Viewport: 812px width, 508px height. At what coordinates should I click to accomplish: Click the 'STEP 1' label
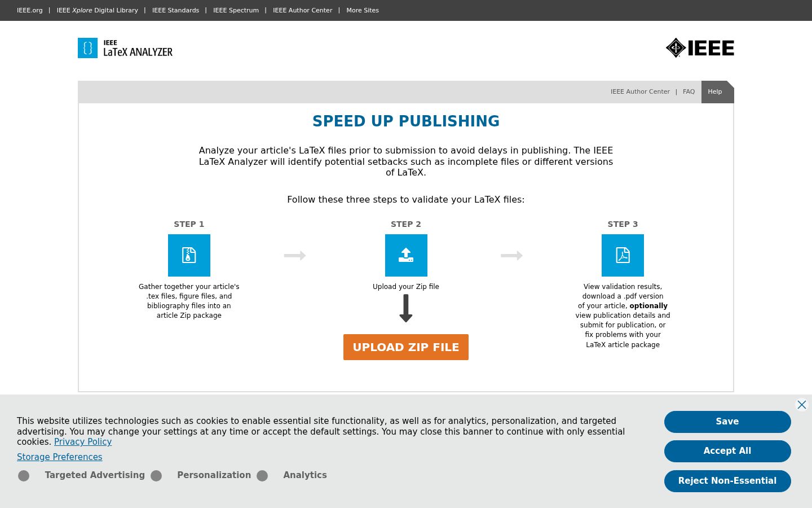coord(189,224)
